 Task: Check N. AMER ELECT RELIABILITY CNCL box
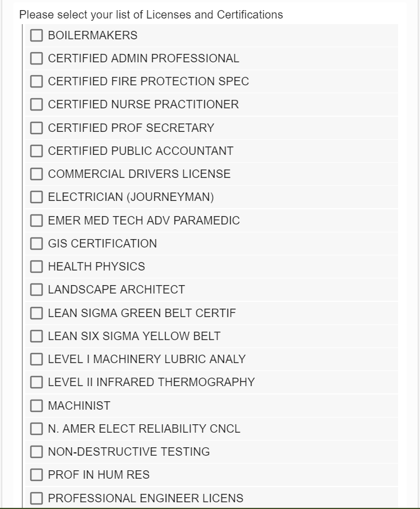[x=36, y=429]
